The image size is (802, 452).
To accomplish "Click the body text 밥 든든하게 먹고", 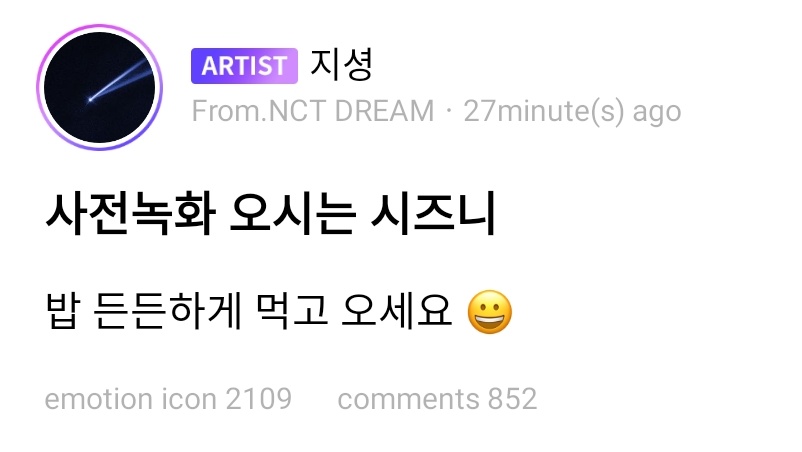I will (187, 310).
